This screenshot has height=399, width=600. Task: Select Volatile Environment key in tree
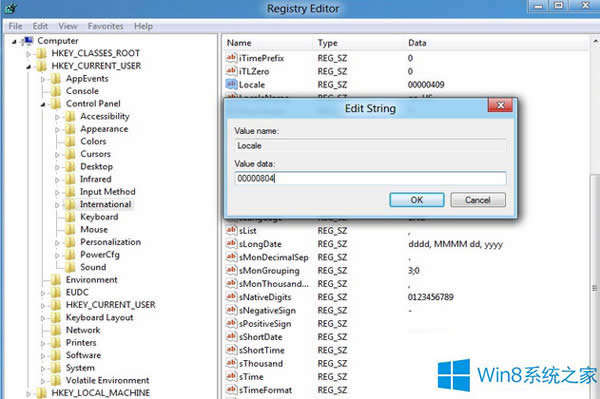coord(107,381)
